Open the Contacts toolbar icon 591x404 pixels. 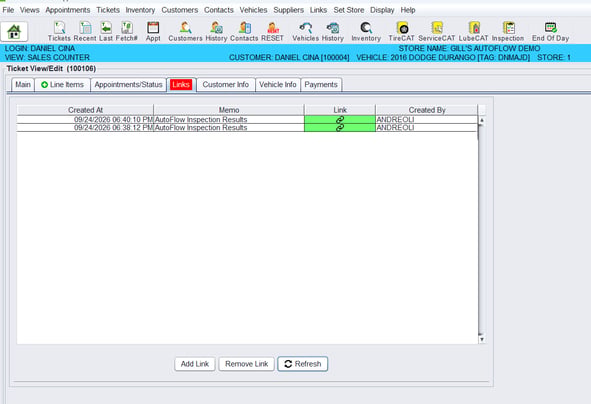244,31
